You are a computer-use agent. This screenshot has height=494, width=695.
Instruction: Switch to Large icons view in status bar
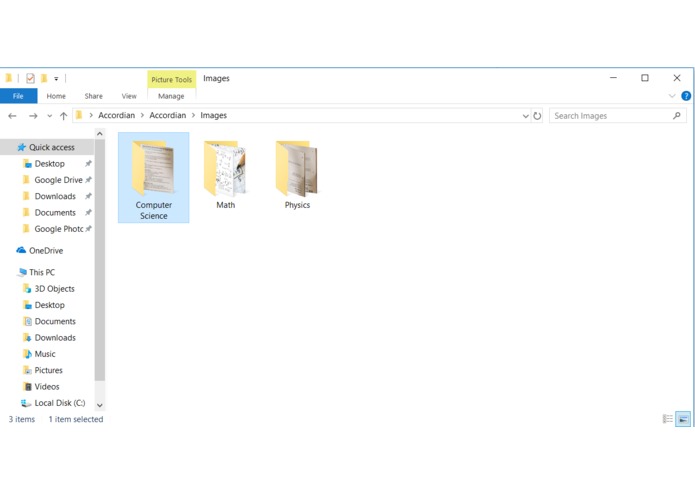point(683,419)
